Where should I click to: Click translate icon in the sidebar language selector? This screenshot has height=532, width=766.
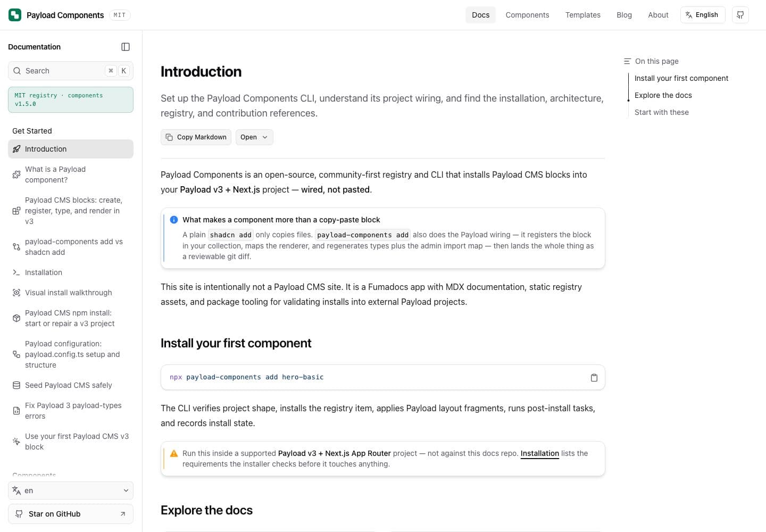16,491
